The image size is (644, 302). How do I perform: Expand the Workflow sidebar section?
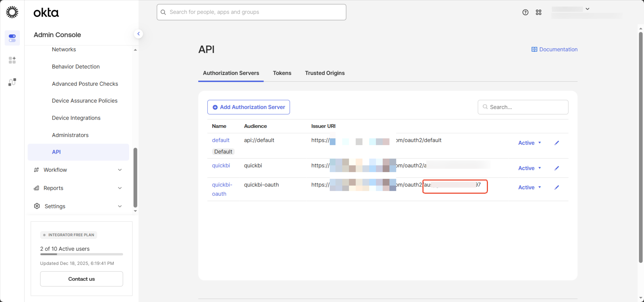point(78,170)
